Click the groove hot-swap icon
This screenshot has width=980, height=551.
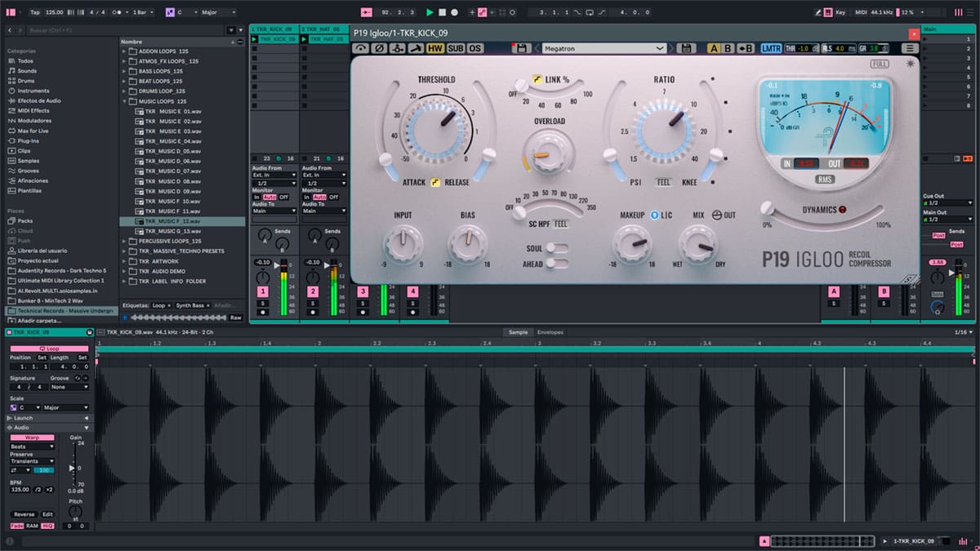76,378
